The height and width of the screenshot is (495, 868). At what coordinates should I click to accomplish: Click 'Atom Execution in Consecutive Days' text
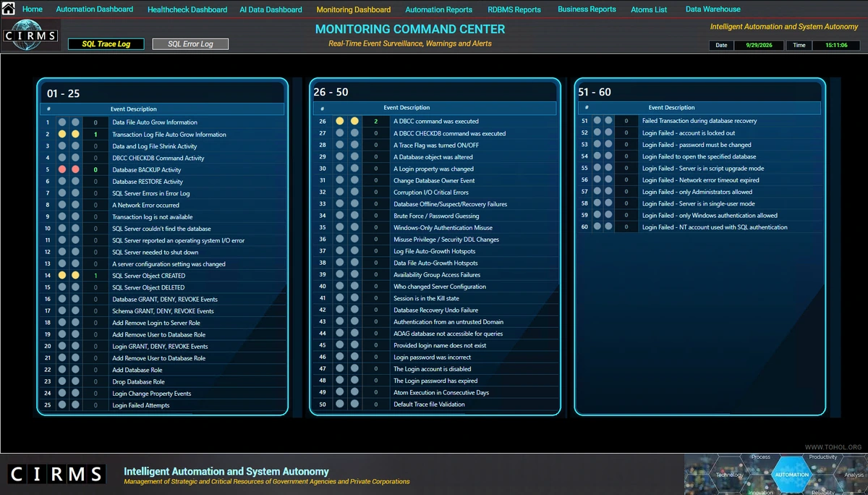point(441,393)
